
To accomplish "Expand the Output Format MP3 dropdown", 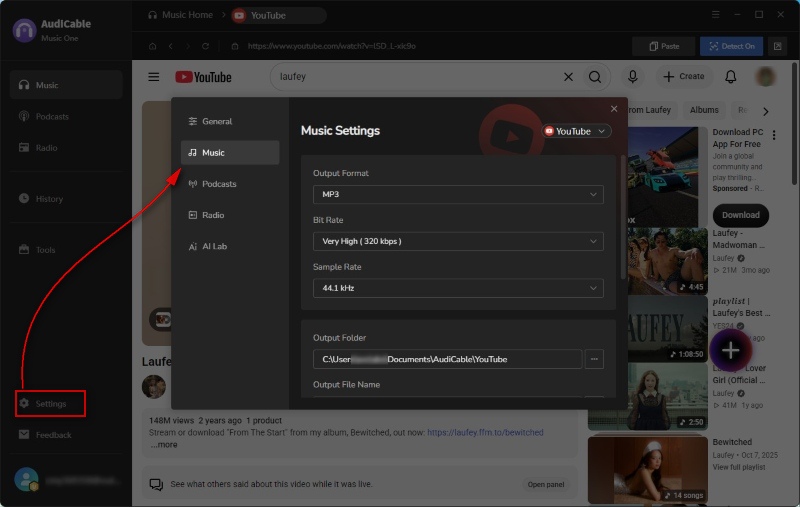I will coord(458,194).
